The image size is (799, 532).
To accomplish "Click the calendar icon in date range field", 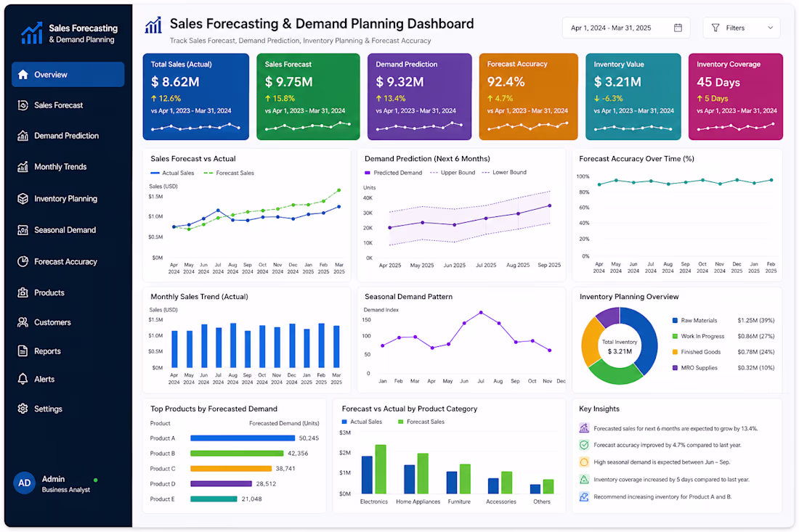I will (678, 28).
